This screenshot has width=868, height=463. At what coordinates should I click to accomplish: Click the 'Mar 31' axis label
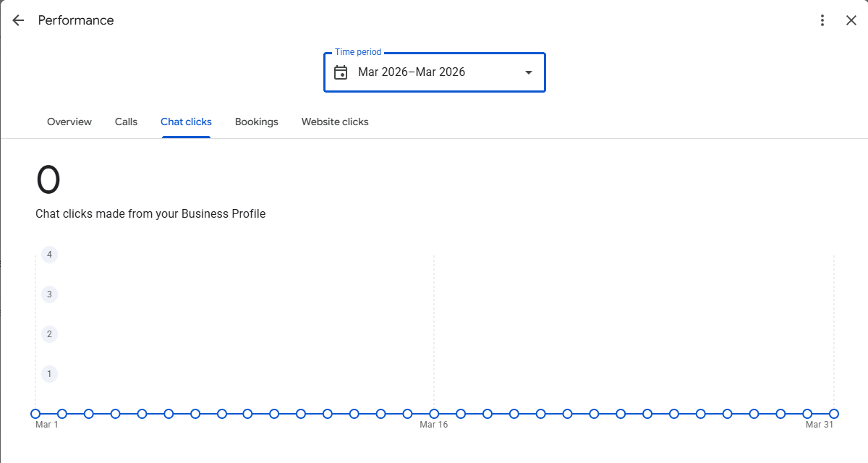click(820, 425)
